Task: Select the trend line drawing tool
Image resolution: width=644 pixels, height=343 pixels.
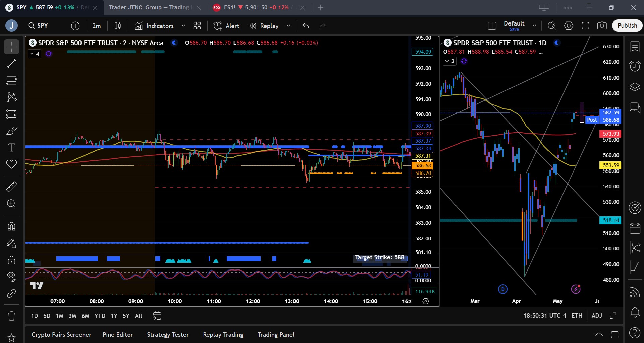Action: (x=11, y=64)
